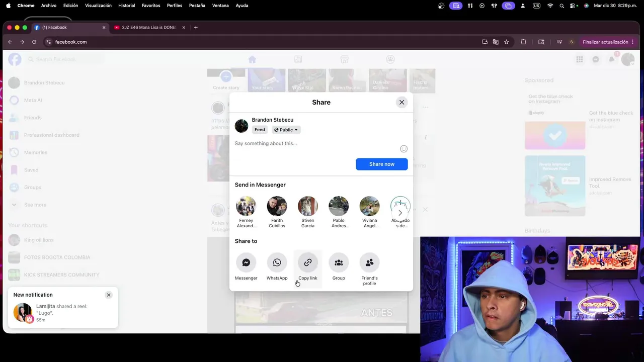Open Apple menu icon
Viewport: 644px width, 362px height.
(8, 6)
